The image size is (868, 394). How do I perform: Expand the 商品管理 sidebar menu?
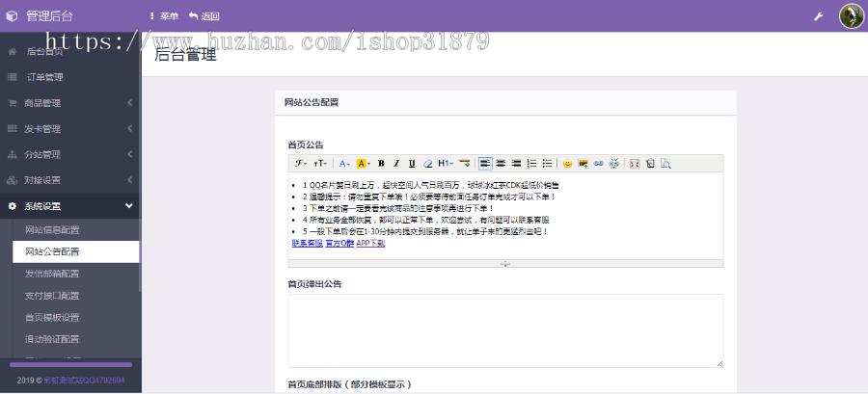(x=70, y=103)
